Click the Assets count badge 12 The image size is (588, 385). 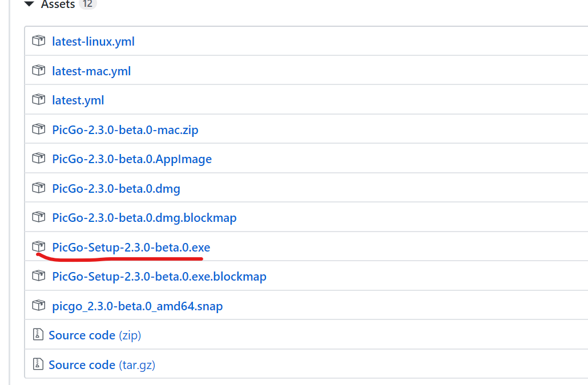click(x=88, y=4)
